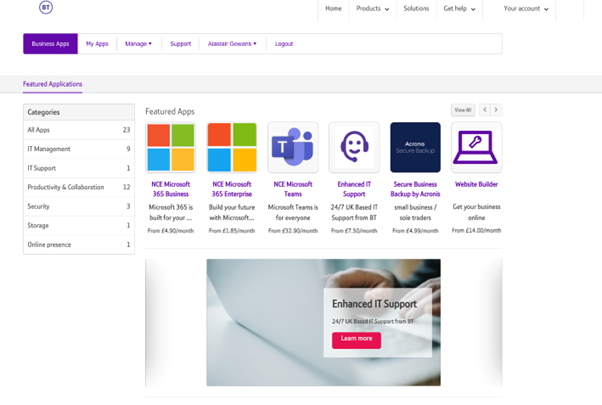Screen dimensions: 602x405
Task: Click 'From £7.50/month' price text
Action: [354, 231]
